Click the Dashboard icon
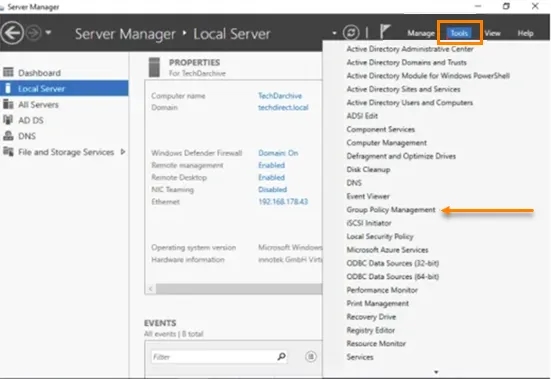Image resolution: width=551 pixels, height=379 pixels. [8, 72]
